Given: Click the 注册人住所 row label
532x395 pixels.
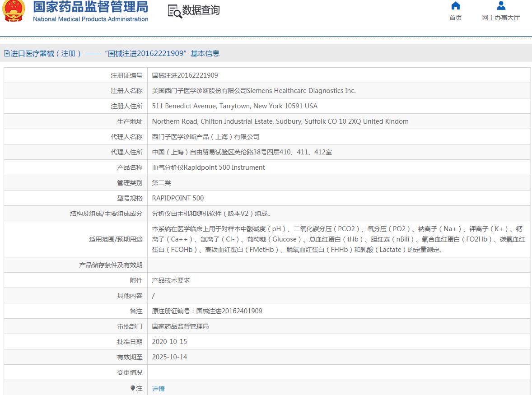Looking at the screenshot, I should coord(126,106).
